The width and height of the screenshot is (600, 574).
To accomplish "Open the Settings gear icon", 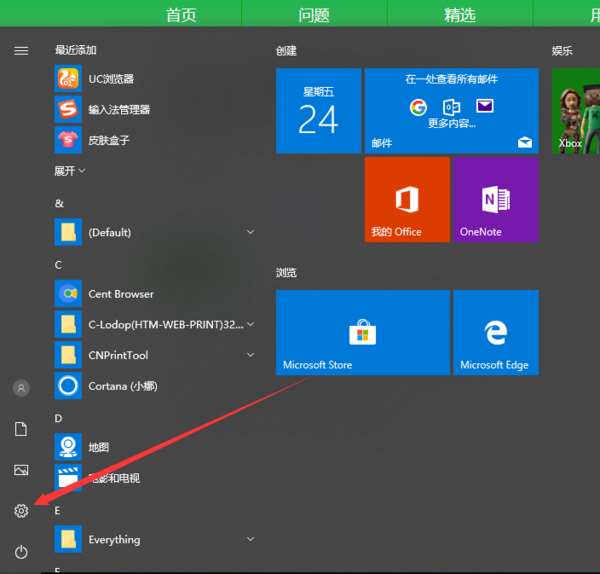I will [21, 511].
